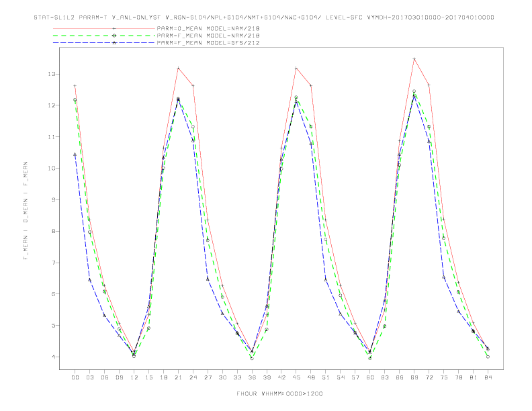Click y-axis tick label 7
Screen dimensions: 532x411
54,263
